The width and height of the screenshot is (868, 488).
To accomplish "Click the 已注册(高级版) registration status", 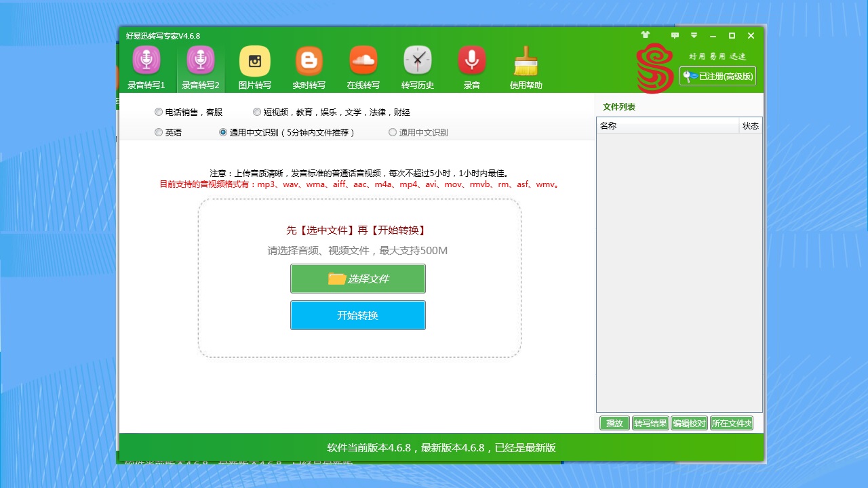I will tap(717, 77).
